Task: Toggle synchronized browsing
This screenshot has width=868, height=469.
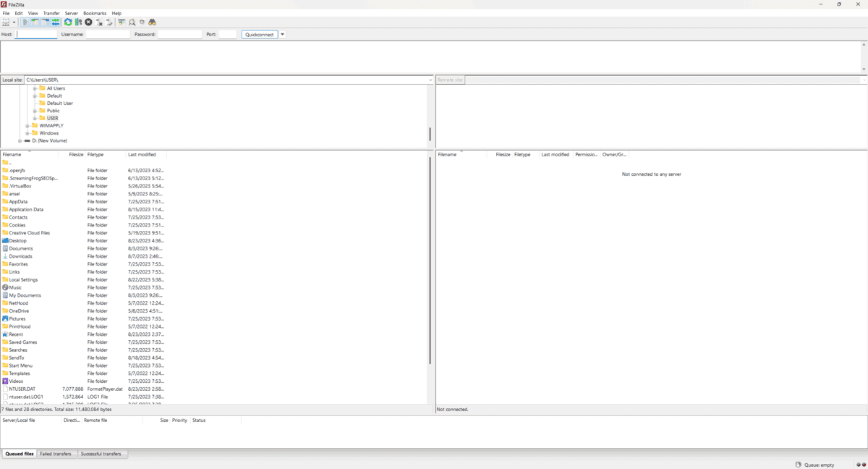Action: point(142,22)
